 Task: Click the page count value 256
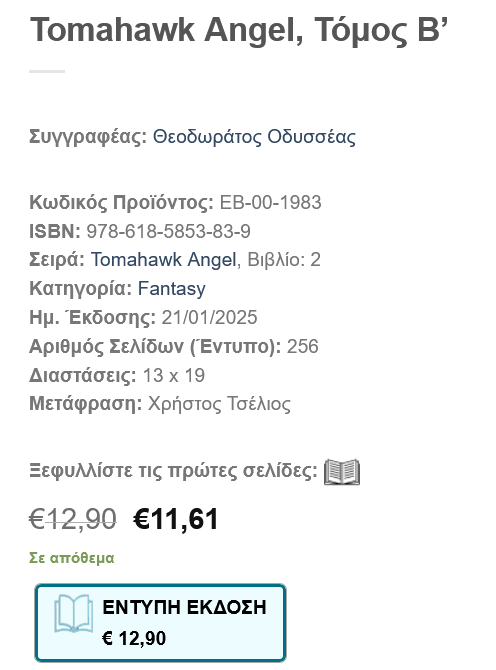pyautogui.click(x=302, y=347)
